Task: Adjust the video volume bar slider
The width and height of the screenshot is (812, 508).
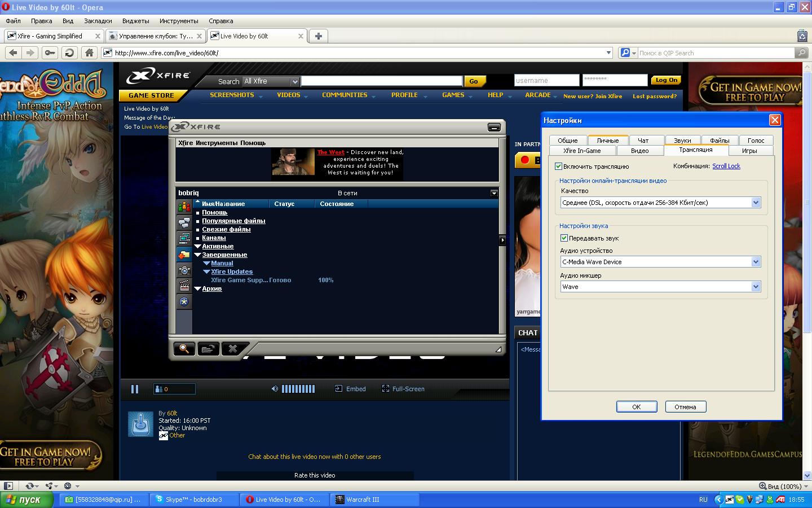Action: coord(298,389)
